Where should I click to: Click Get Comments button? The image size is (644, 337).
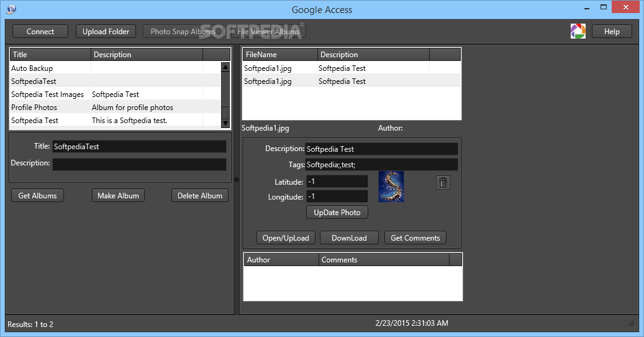(415, 238)
